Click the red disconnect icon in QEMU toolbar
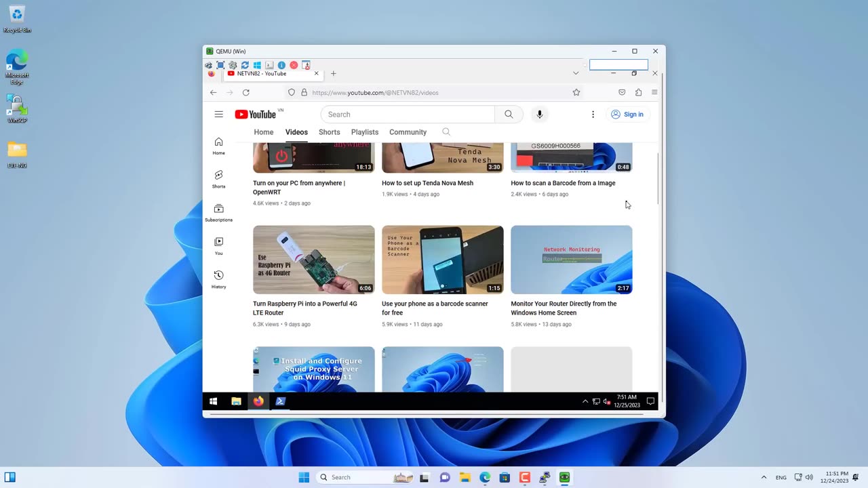The height and width of the screenshot is (488, 868). point(294,65)
